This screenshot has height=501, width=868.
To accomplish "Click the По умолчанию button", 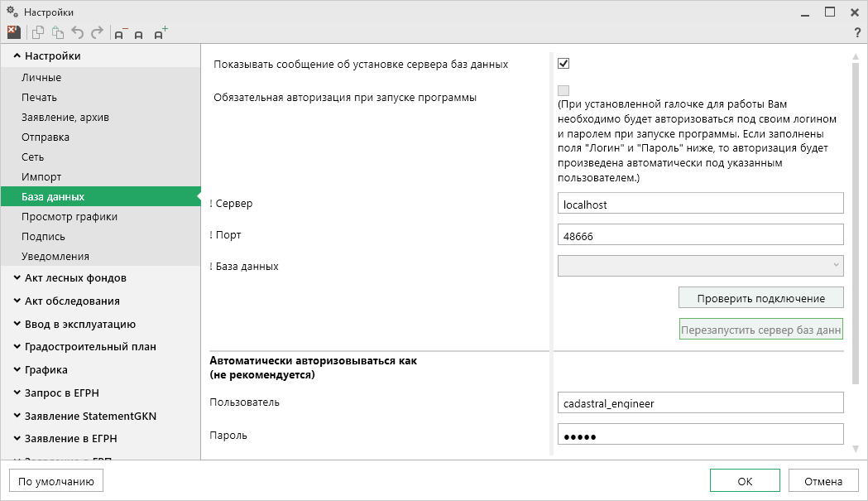I will click(x=56, y=481).
